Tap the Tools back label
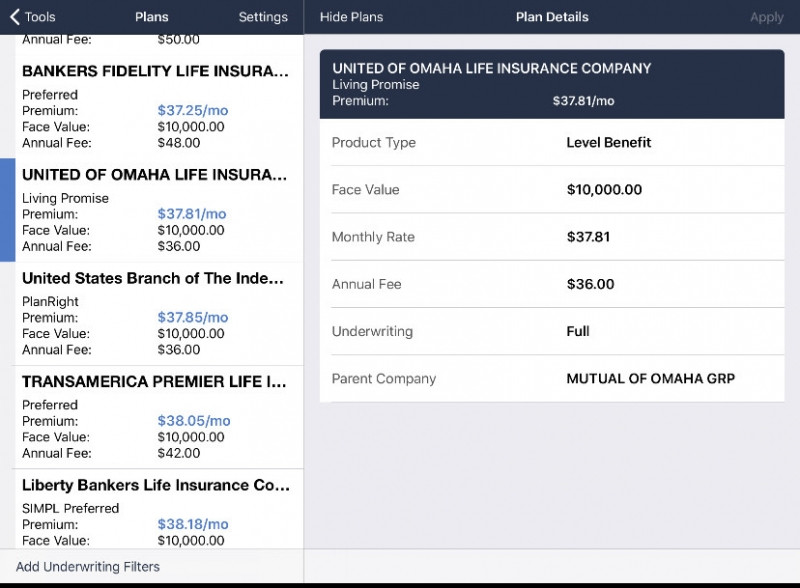Screen dimensions: 800x588 (40, 17)
